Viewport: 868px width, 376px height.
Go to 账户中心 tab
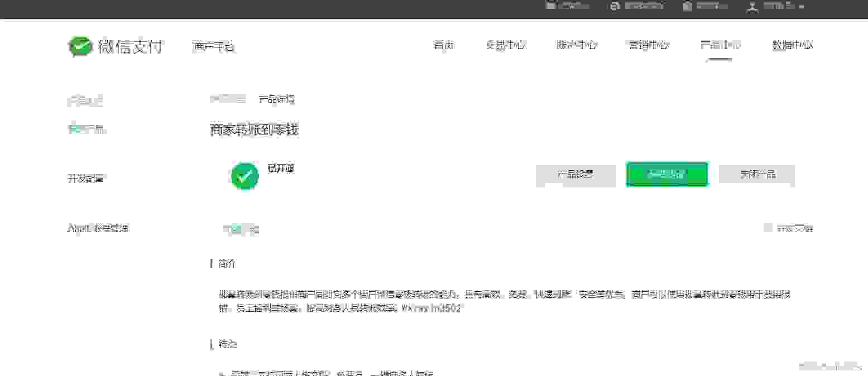click(x=577, y=46)
